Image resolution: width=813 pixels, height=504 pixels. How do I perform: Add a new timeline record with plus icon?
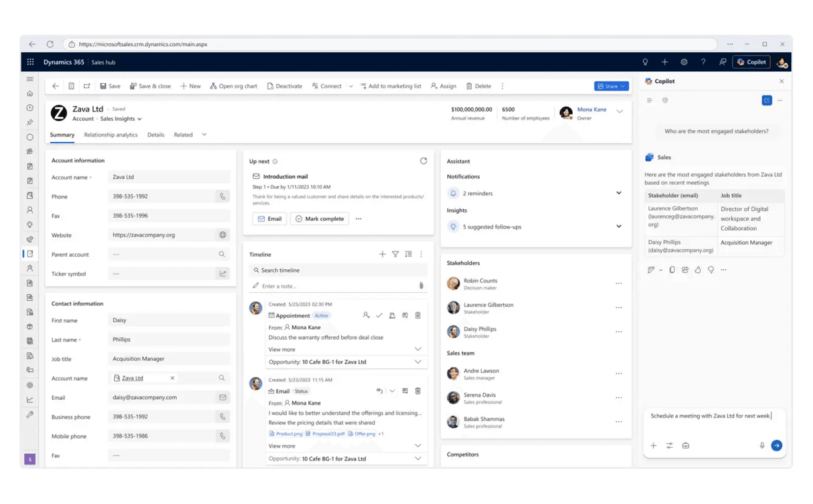[x=382, y=254]
